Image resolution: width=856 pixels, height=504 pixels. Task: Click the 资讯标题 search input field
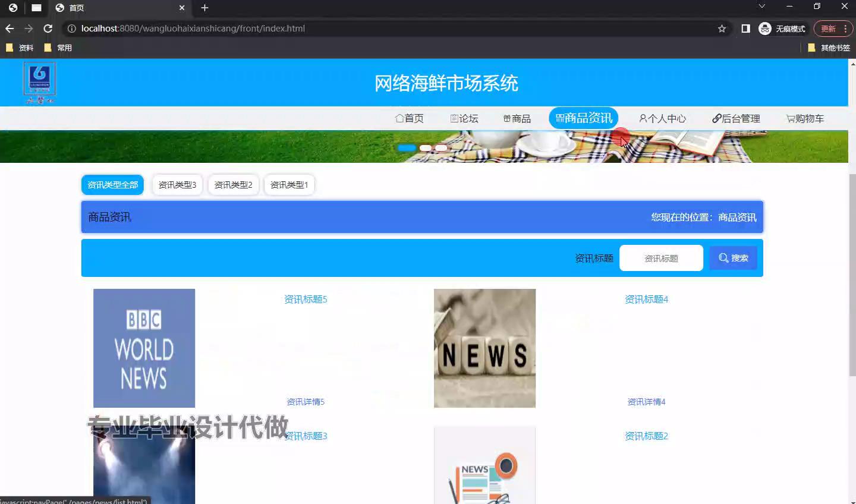(661, 258)
